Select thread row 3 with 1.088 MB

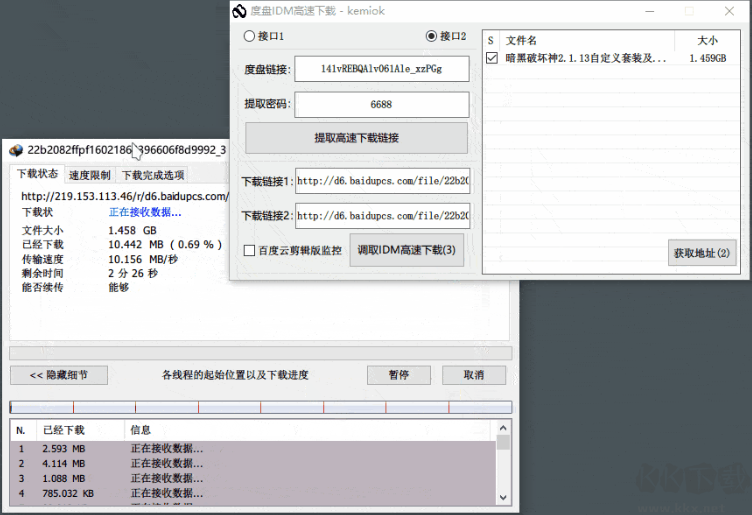(254, 479)
